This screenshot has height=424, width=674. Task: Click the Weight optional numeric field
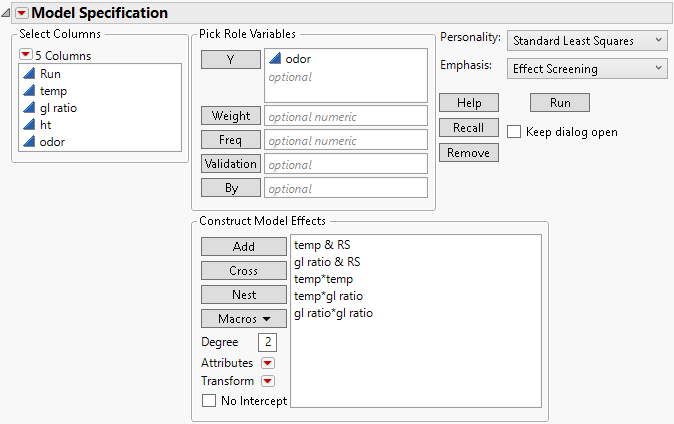345,116
